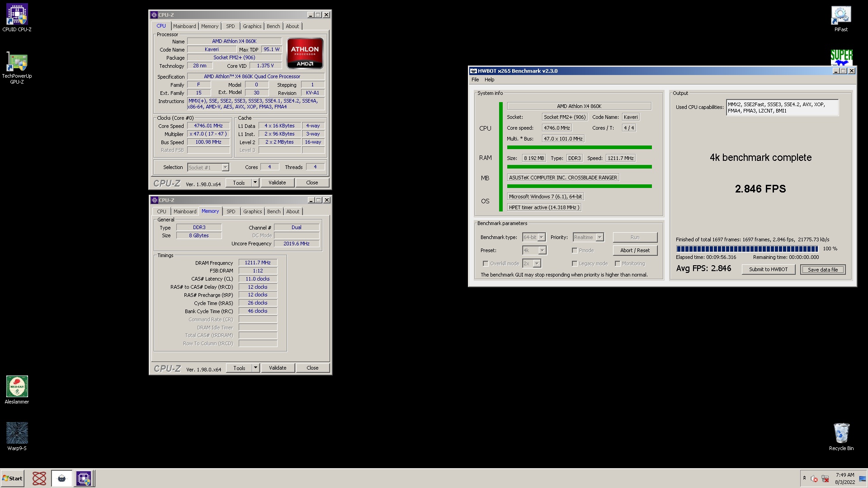The width and height of the screenshot is (868, 488).
Task: Click the HWBOT x265 taskbar button
Action: tap(61, 478)
